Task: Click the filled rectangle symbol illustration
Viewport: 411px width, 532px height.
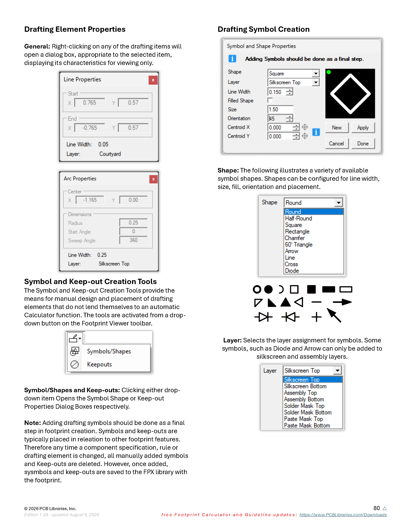Action: [328, 289]
